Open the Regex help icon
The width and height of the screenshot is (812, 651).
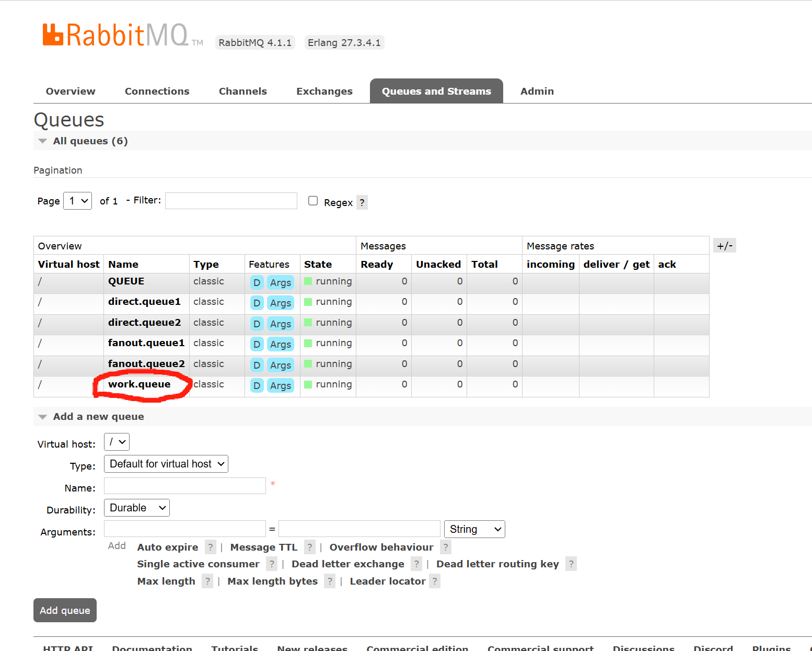coord(362,202)
